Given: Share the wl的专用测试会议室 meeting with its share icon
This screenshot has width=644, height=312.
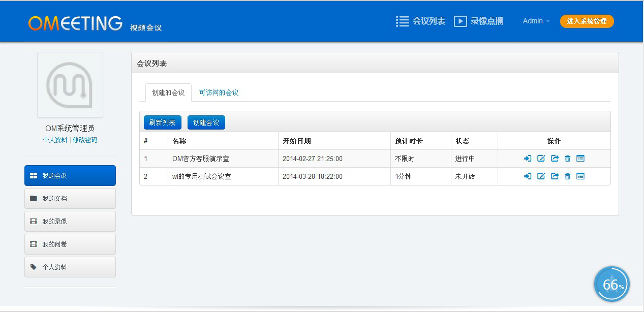Looking at the screenshot, I should pos(555,176).
